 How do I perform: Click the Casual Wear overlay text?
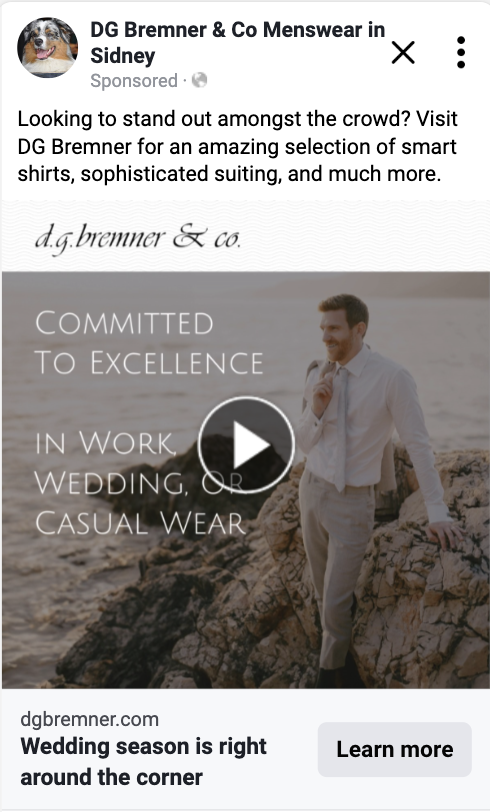click(140, 523)
